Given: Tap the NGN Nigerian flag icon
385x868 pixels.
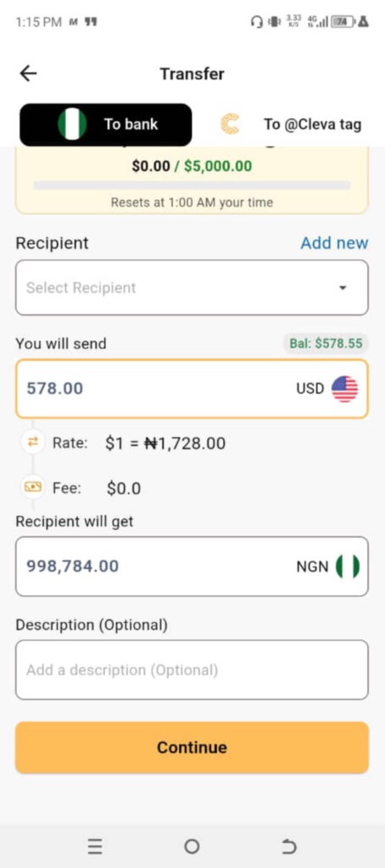Looking at the screenshot, I should 348,566.
